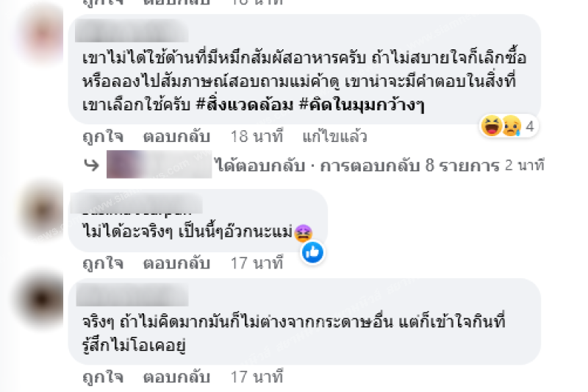Image resolution: width=588 pixels, height=392 pixels.
Task: Click the blurred name of the replier in the thread
Action: click(159, 164)
